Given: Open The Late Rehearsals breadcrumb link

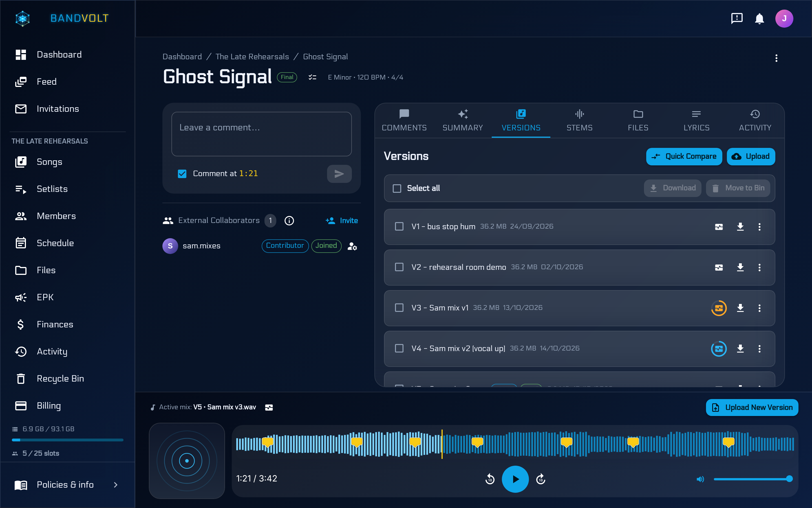Looking at the screenshot, I should [252, 57].
